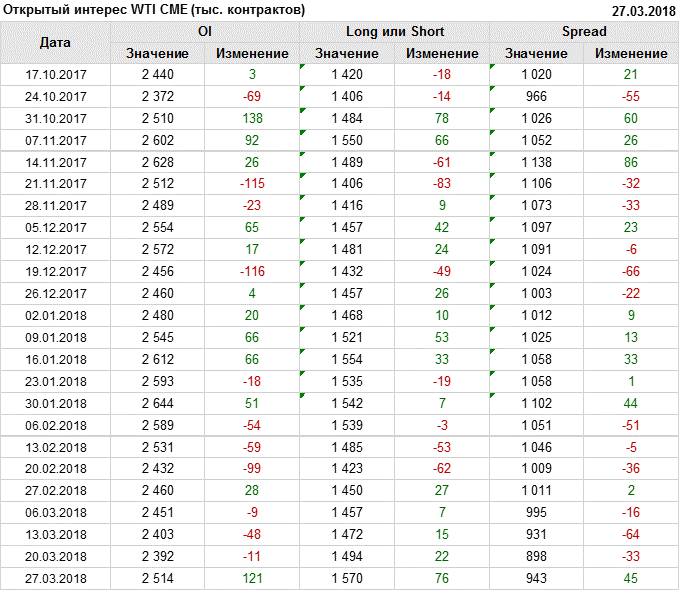Click the report date in top-right corner
This screenshot has width=680, height=591.
643,10
